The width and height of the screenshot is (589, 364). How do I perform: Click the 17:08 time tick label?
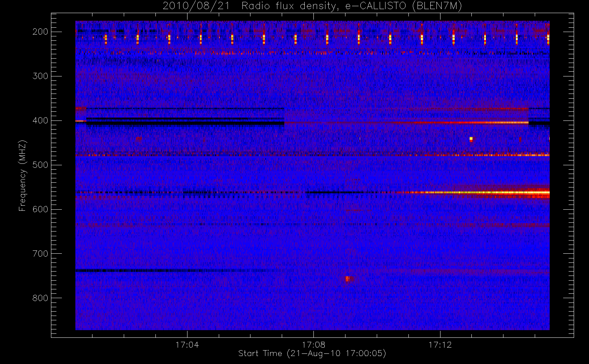pyautogui.click(x=313, y=345)
